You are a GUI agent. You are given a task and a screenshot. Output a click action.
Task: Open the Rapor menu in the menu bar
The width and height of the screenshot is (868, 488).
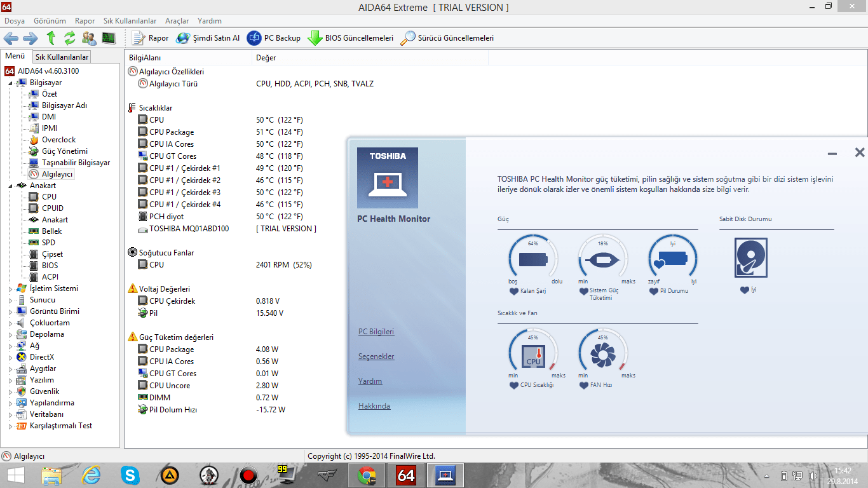(x=85, y=21)
